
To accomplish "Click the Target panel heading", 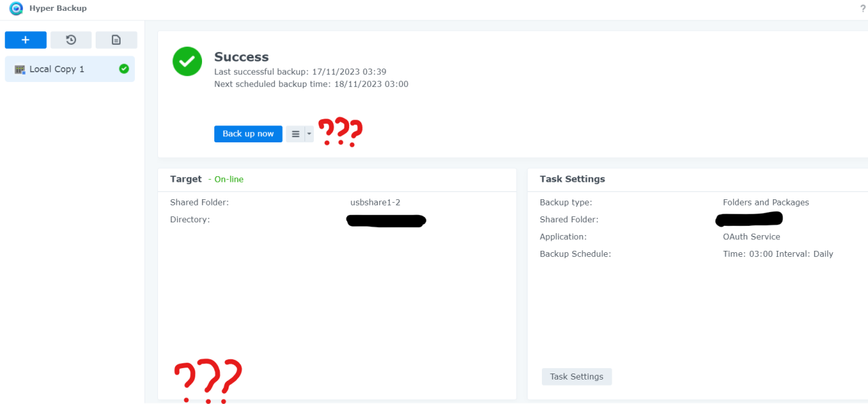I will (186, 179).
